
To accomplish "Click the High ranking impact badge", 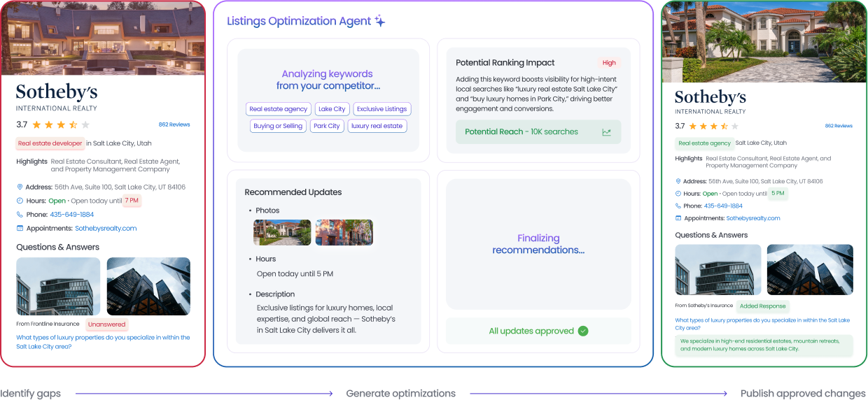I will pos(609,63).
